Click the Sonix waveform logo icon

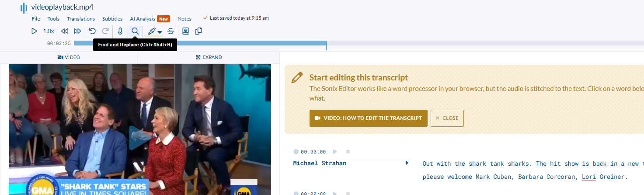tap(24, 8)
